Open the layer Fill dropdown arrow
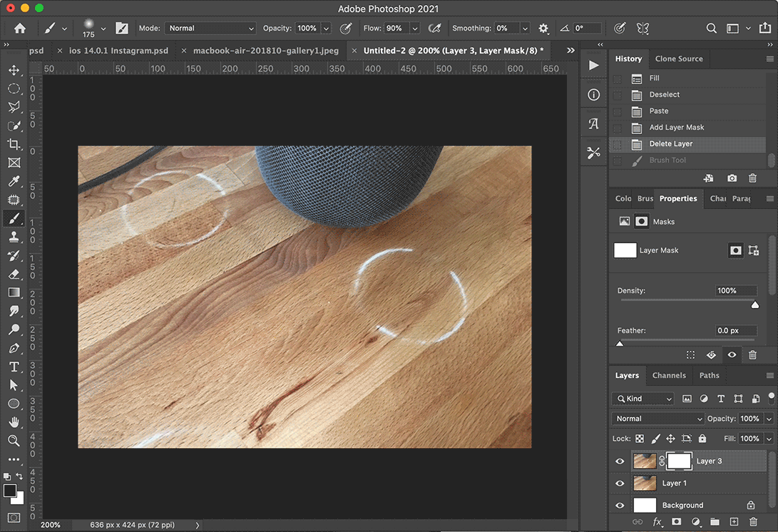Screen dimensions: 778x532 769,439
